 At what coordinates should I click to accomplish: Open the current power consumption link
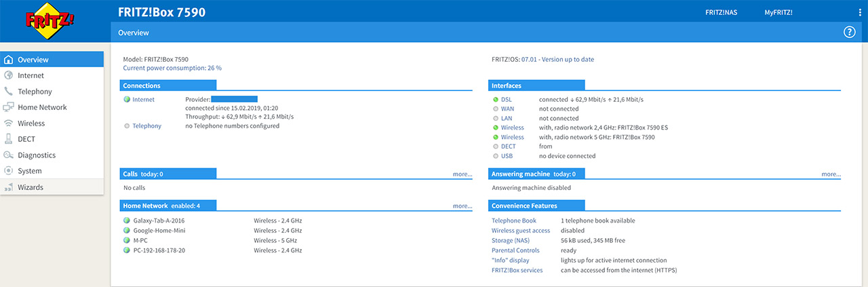(x=172, y=69)
